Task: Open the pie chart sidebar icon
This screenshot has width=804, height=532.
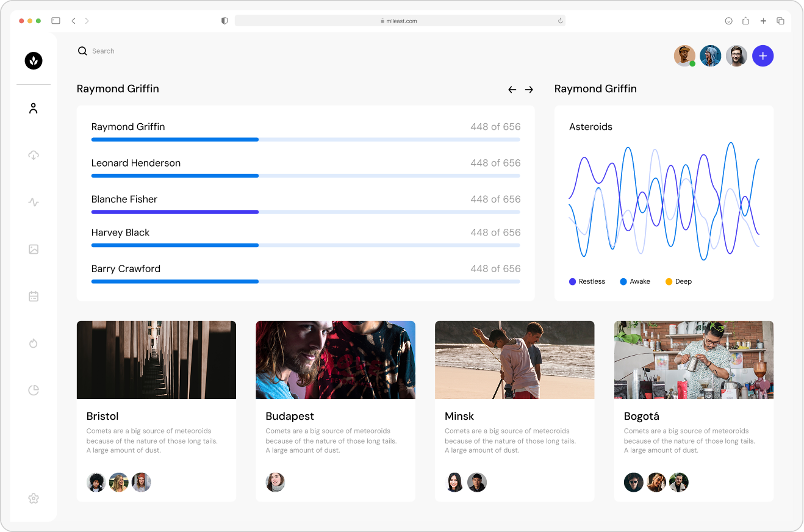Action: (x=34, y=390)
